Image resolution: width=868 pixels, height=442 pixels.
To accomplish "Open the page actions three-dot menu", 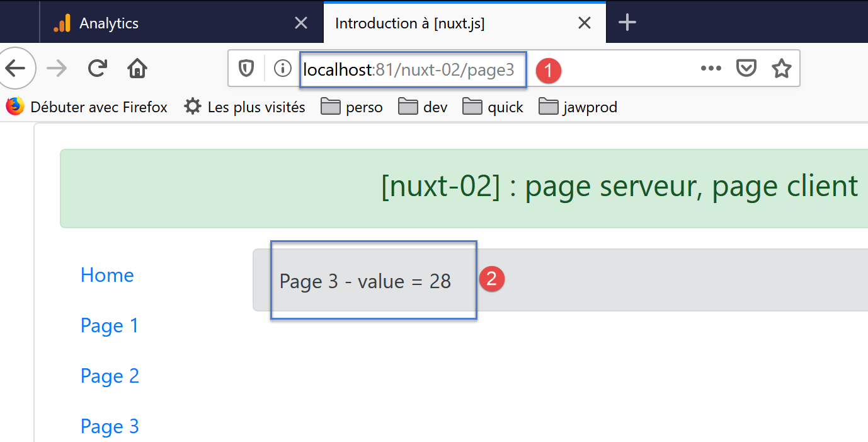I will (711, 68).
